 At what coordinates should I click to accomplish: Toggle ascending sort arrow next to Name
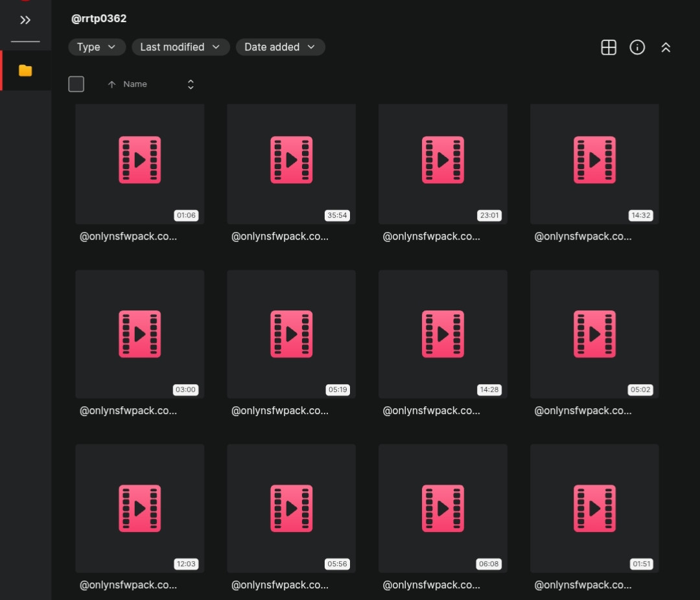(111, 84)
